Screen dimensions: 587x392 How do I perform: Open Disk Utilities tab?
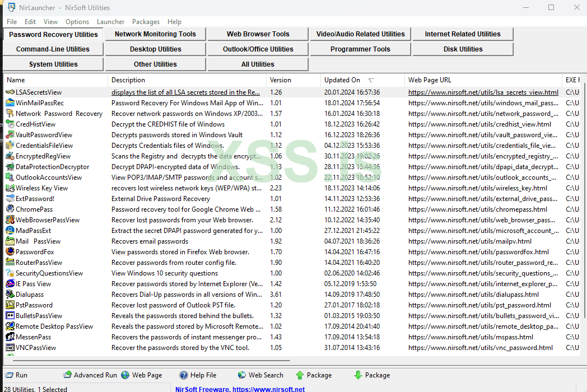click(x=463, y=49)
